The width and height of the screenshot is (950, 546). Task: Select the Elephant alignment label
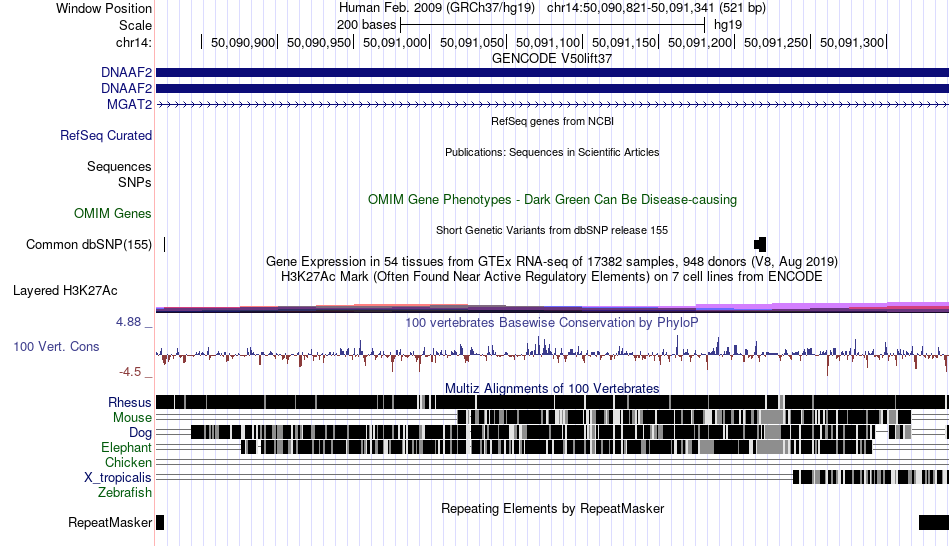pyautogui.click(x=126, y=447)
